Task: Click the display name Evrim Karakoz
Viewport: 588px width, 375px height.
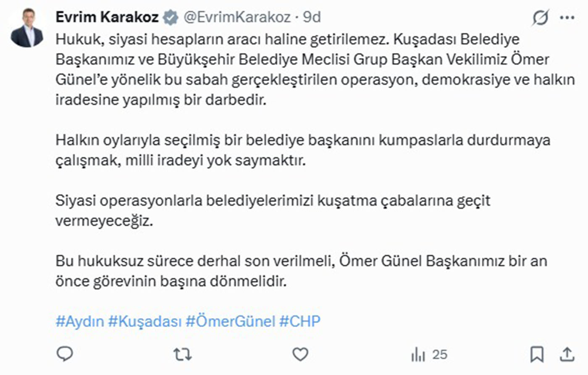Action: point(107,17)
